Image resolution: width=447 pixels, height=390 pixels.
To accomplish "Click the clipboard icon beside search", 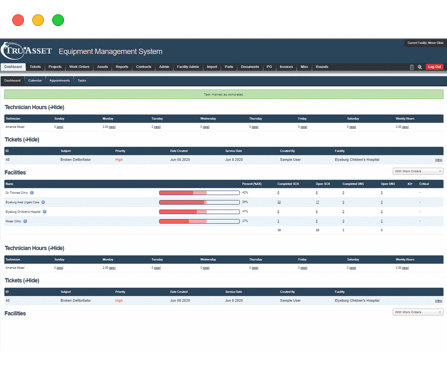I will pyautogui.click(x=412, y=67).
